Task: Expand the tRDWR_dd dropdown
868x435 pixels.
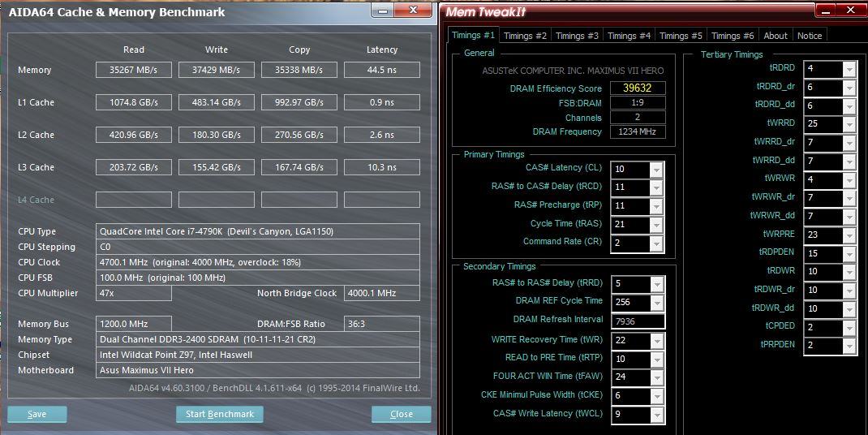Action: tap(849, 308)
